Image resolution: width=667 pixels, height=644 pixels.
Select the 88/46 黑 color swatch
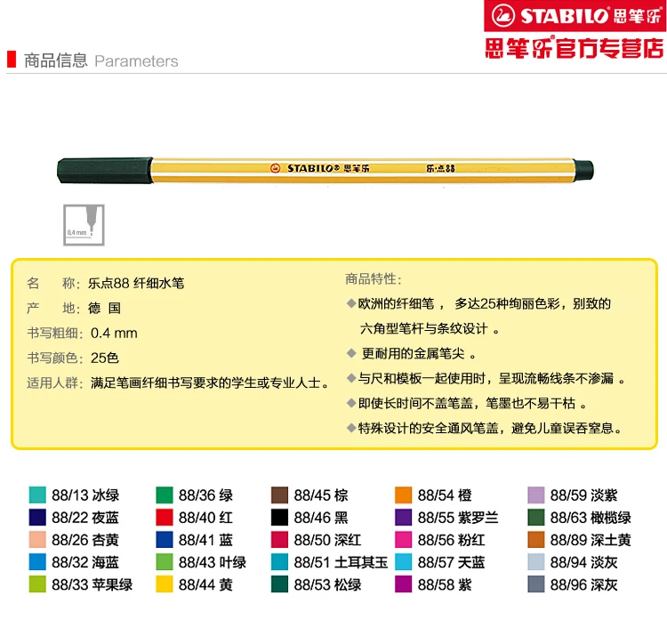[279, 517]
